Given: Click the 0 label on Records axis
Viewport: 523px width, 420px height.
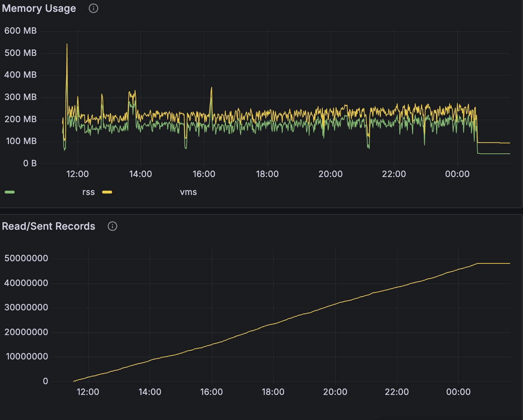Looking at the screenshot, I should (x=45, y=381).
